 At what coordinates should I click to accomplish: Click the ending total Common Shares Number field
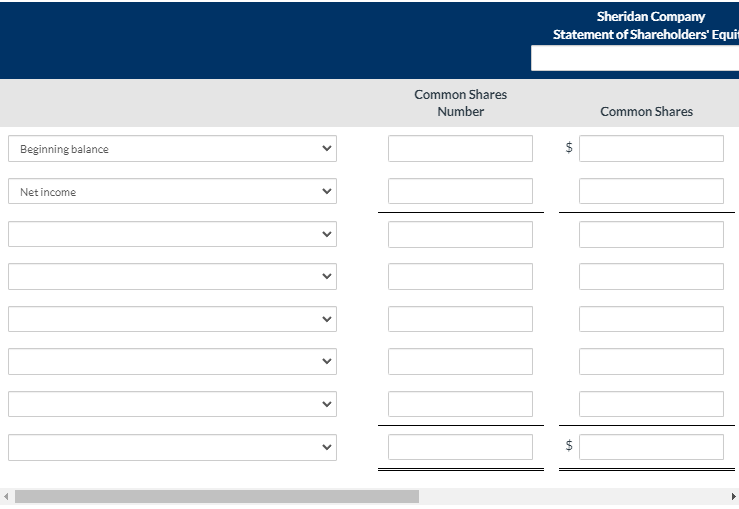(x=460, y=447)
